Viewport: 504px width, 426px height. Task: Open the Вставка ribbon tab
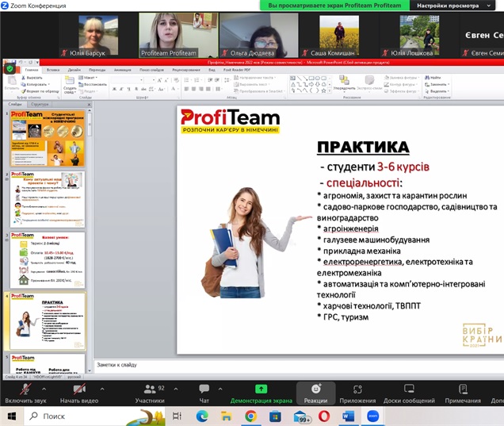[x=53, y=70]
